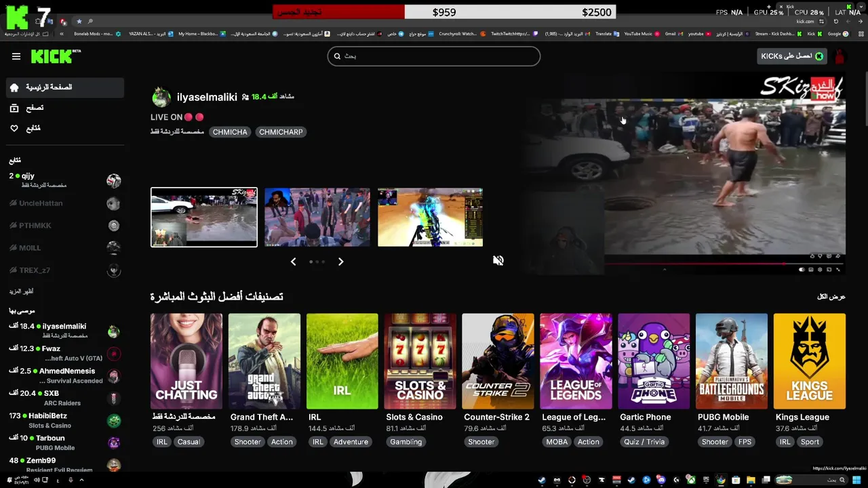
Task: Click the MOBA tag
Action: (557, 442)
